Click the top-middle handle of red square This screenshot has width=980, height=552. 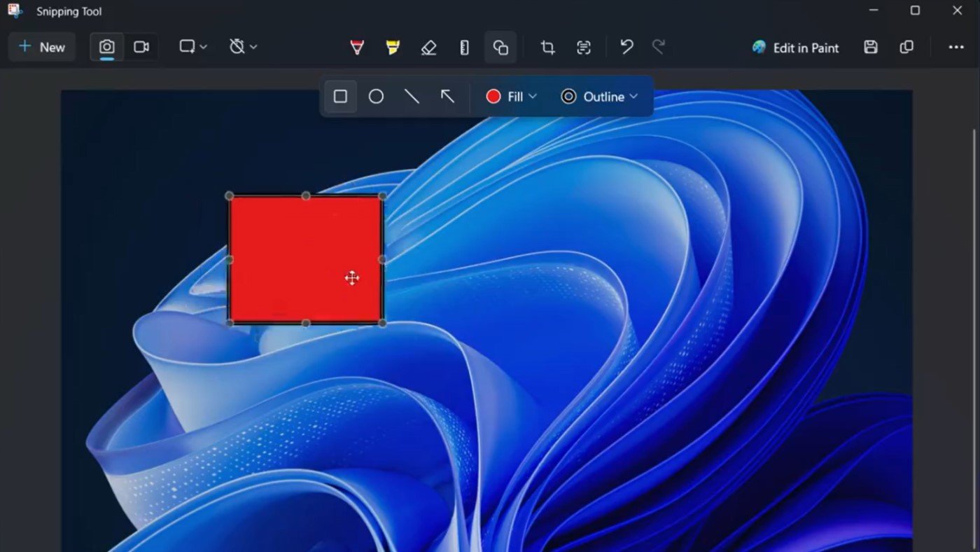point(306,196)
